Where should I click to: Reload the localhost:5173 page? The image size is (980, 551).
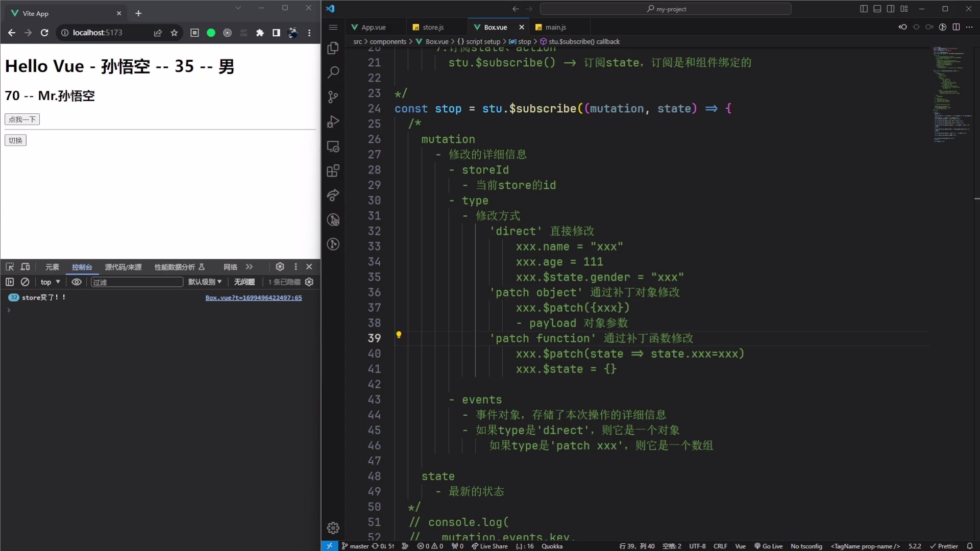[45, 33]
